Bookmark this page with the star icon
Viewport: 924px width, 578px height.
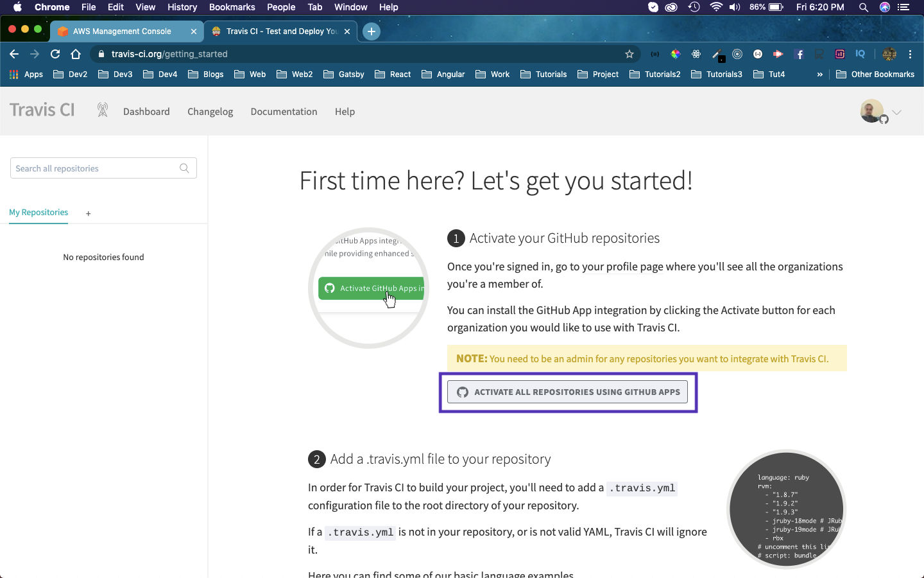coord(629,54)
